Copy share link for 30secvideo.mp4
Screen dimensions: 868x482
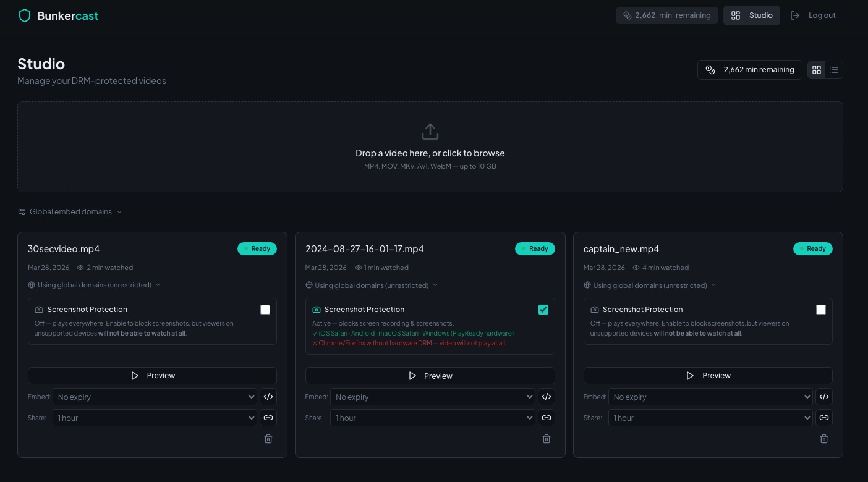tap(268, 418)
